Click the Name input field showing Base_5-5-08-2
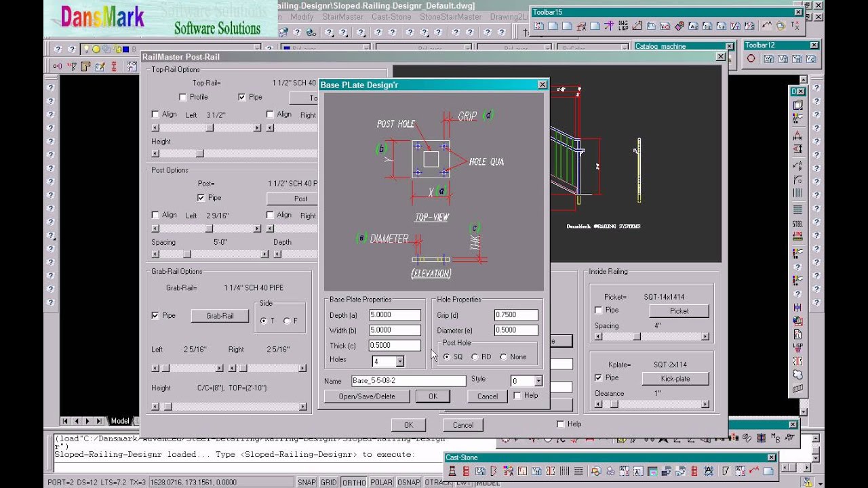This screenshot has height=488, width=868. 408,381
